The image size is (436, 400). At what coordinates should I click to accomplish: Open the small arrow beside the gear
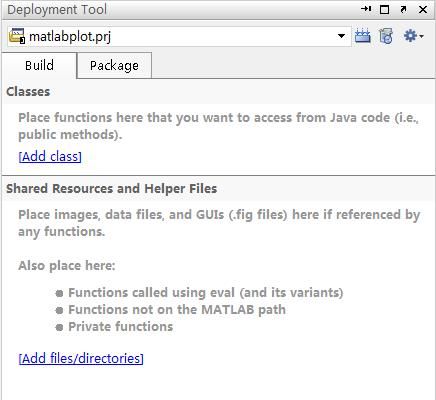click(x=421, y=36)
